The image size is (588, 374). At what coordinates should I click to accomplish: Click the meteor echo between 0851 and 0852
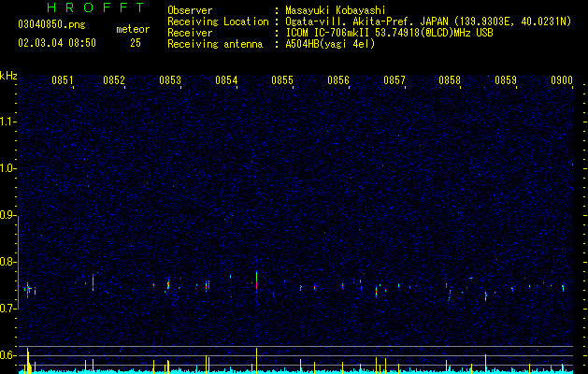pos(93,282)
